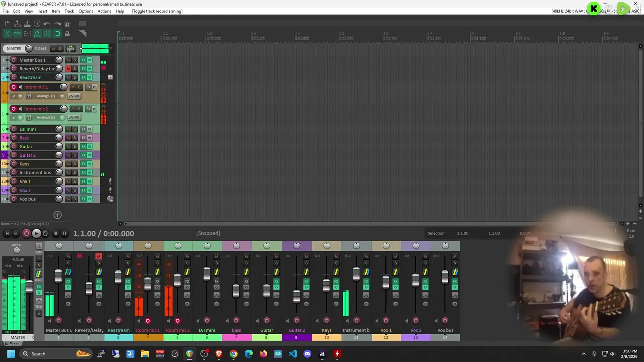Image resolution: width=644 pixels, height=362 pixels.
Task: Open record mode dropdown on Room mic 2
Action: [20, 117]
